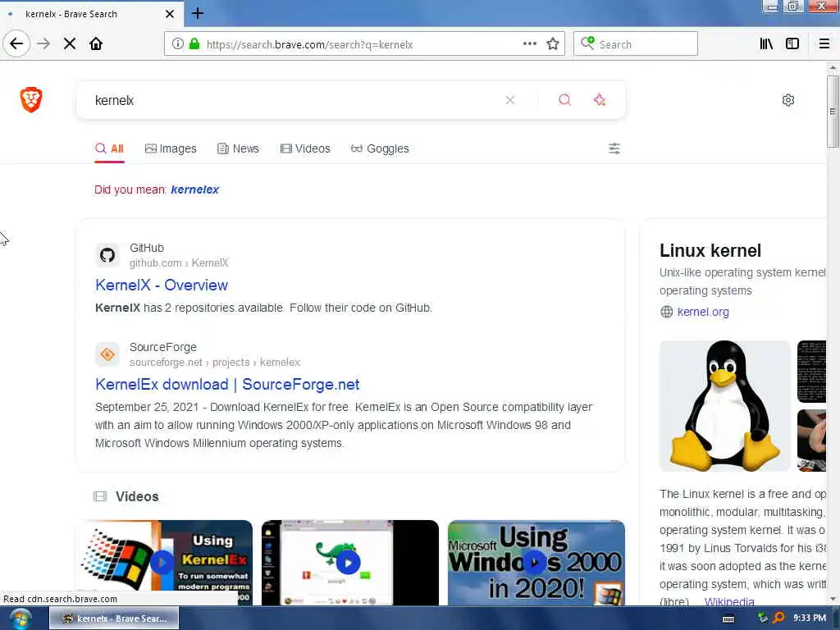The height and width of the screenshot is (630, 840).
Task: Open page actions three-dot menu
Action: (529, 44)
